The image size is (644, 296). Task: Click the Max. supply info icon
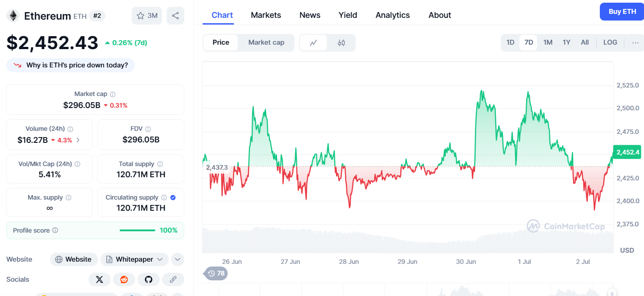click(x=68, y=198)
